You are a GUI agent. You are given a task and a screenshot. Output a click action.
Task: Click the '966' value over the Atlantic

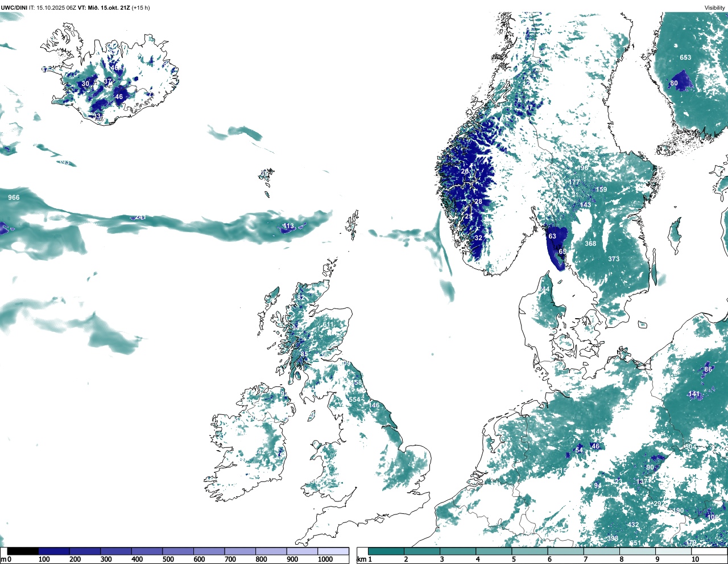14,197
